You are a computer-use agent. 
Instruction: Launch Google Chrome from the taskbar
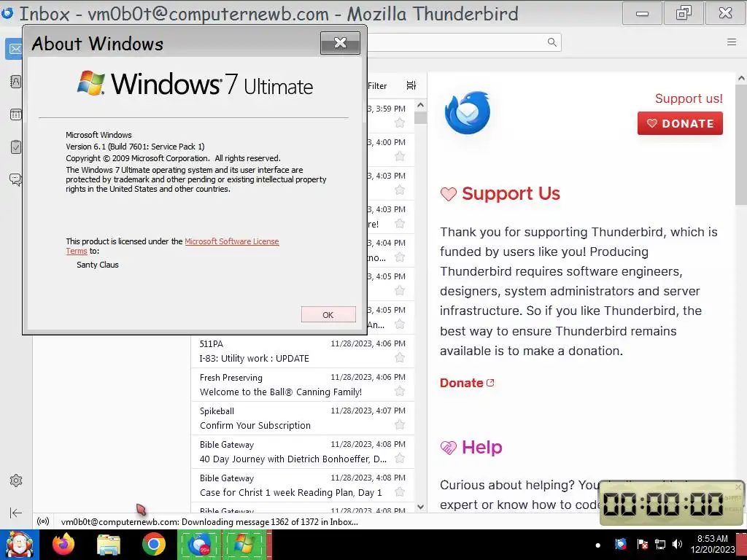click(x=153, y=545)
